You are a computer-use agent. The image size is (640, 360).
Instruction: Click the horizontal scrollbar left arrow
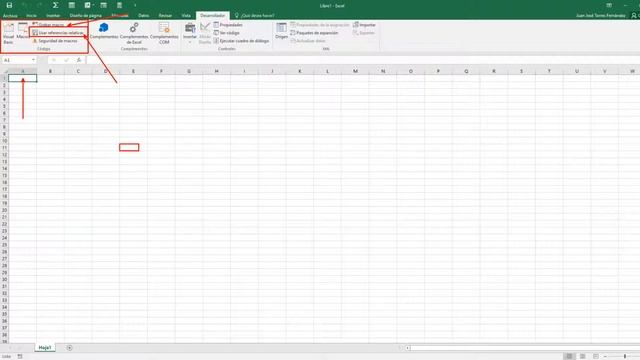click(407, 348)
